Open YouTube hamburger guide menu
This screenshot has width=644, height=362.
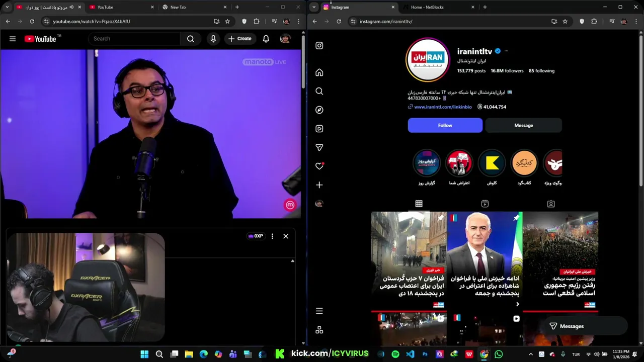[13, 39]
